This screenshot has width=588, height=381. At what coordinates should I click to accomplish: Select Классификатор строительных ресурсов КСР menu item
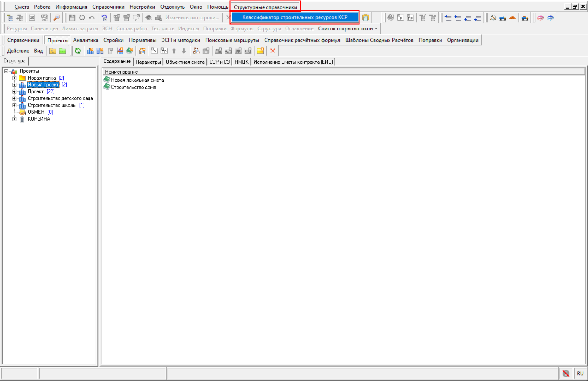click(295, 17)
